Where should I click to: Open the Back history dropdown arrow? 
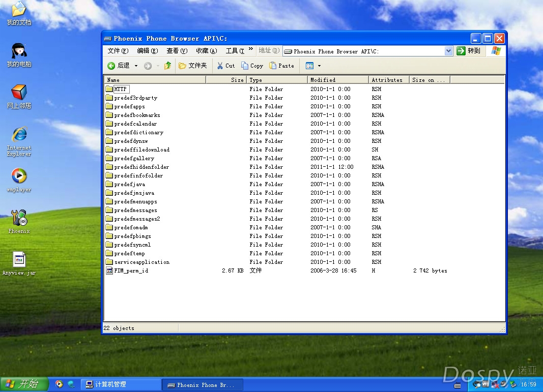point(136,66)
